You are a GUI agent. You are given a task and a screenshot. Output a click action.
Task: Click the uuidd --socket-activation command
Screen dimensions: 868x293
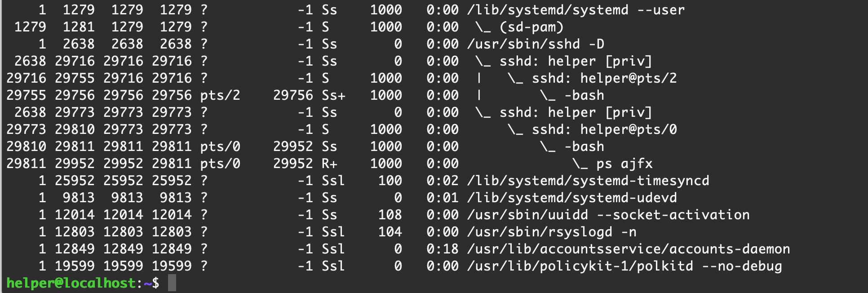pos(608,215)
